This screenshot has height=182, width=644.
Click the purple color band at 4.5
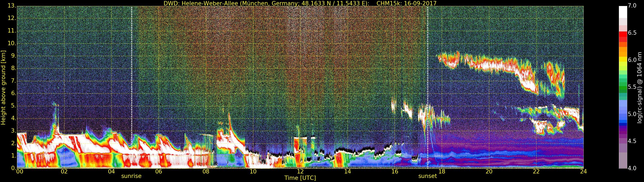pyautogui.click(x=623, y=141)
